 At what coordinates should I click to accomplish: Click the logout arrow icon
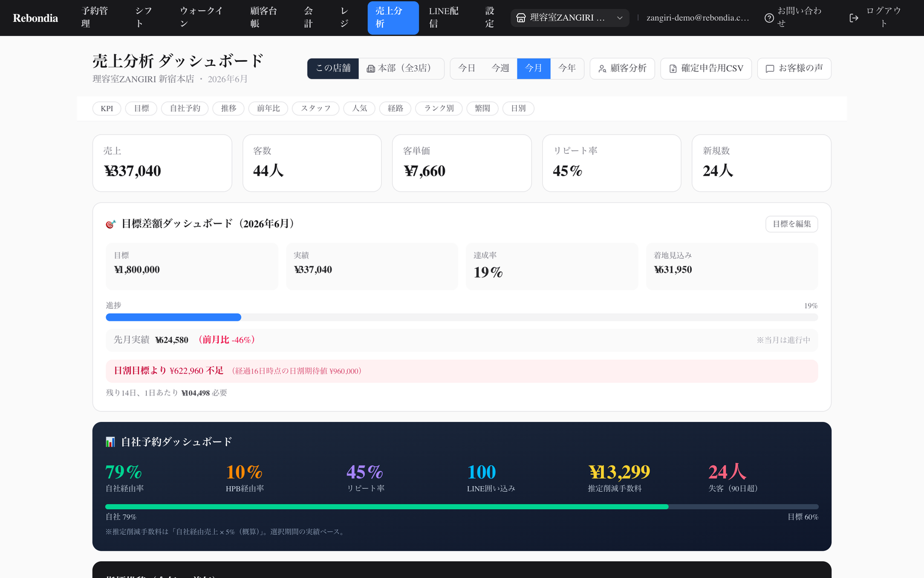point(854,18)
